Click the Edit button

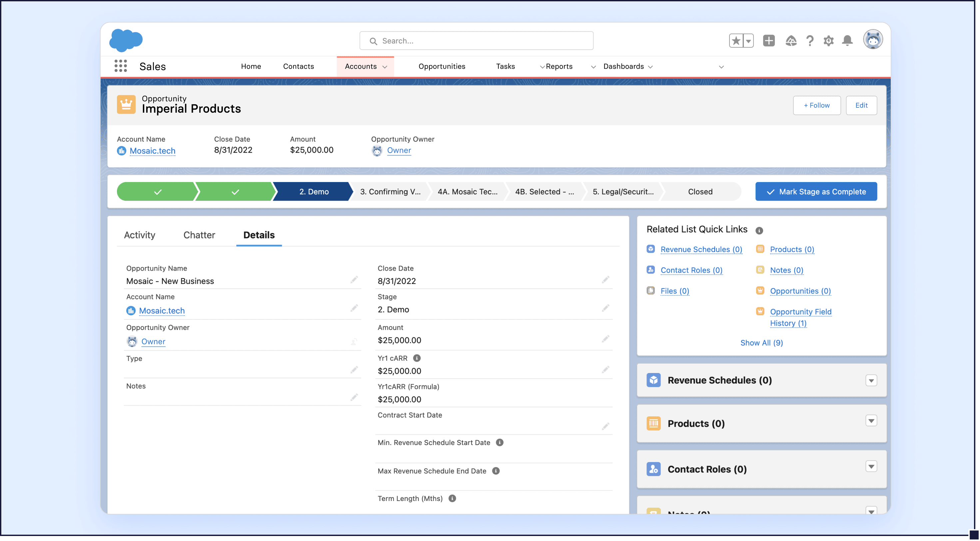(x=861, y=105)
